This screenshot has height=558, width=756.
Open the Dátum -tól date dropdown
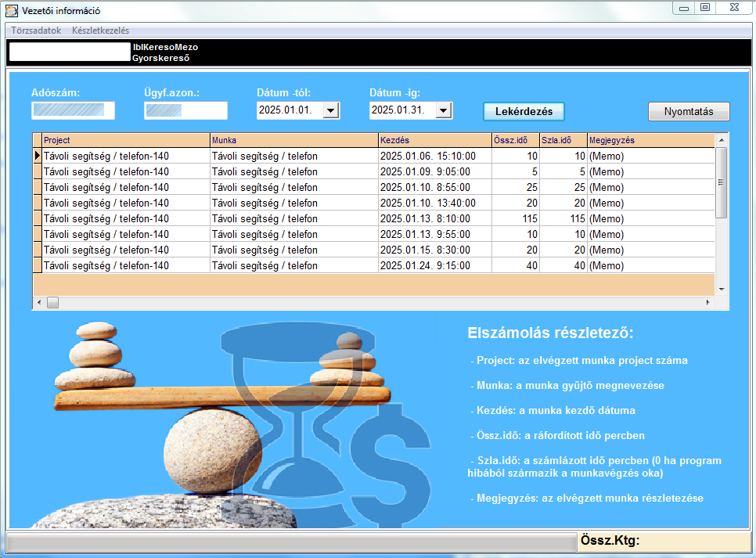point(330,110)
